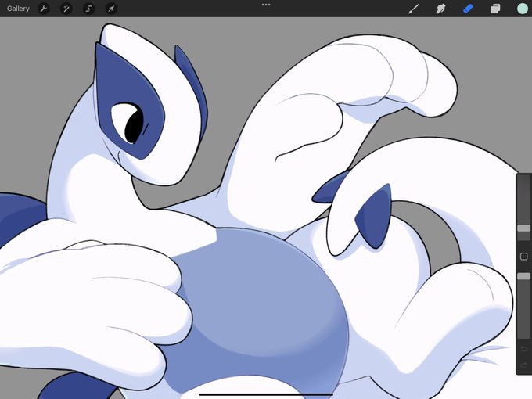
Task: Click the brush size slider handle
Action: (x=523, y=228)
